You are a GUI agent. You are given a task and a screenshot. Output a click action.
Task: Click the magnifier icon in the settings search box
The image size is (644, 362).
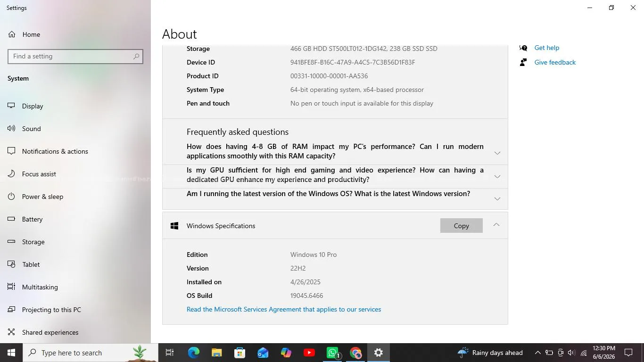coord(136,56)
